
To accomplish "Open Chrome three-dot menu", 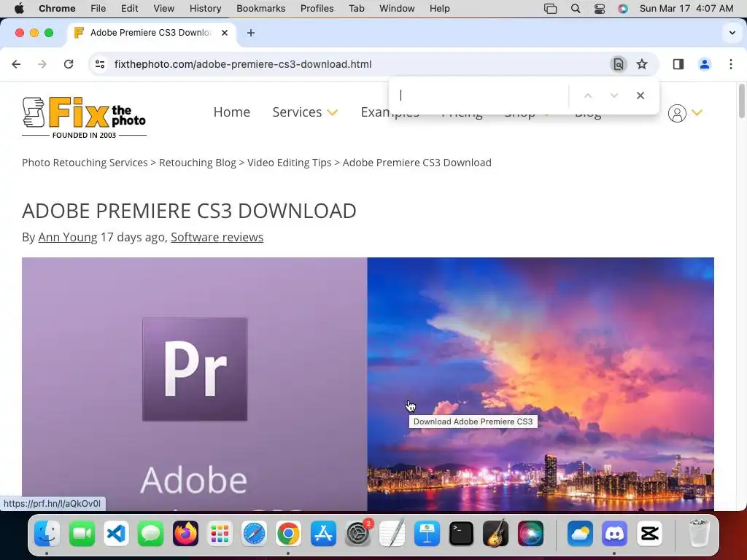I will (x=731, y=64).
